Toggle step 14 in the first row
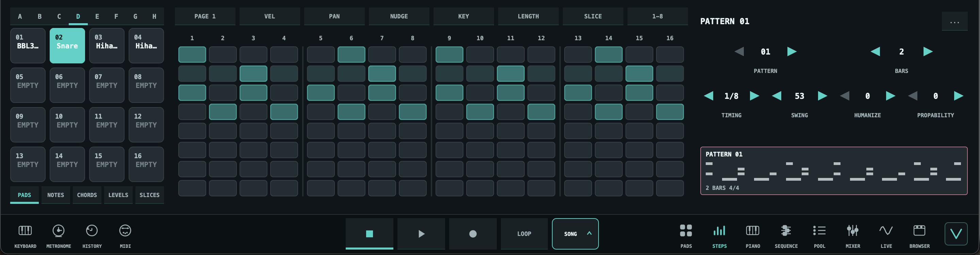The height and width of the screenshot is (255, 980). 609,55
